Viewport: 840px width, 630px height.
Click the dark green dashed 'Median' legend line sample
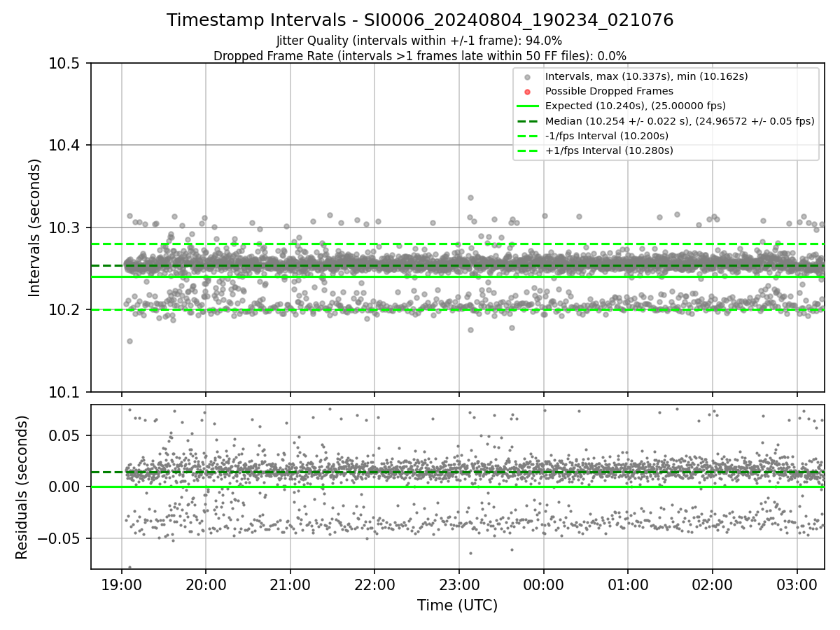coord(528,121)
